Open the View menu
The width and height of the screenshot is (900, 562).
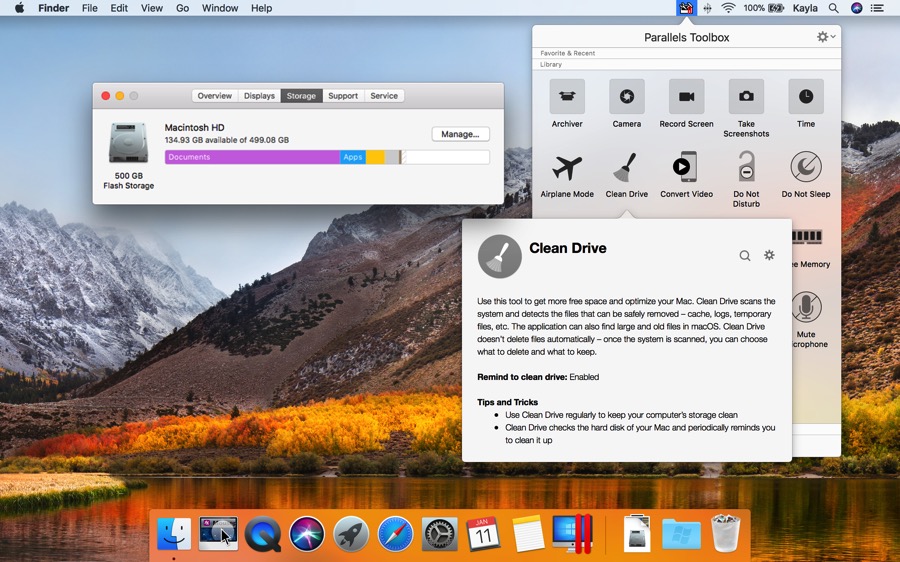[152, 8]
